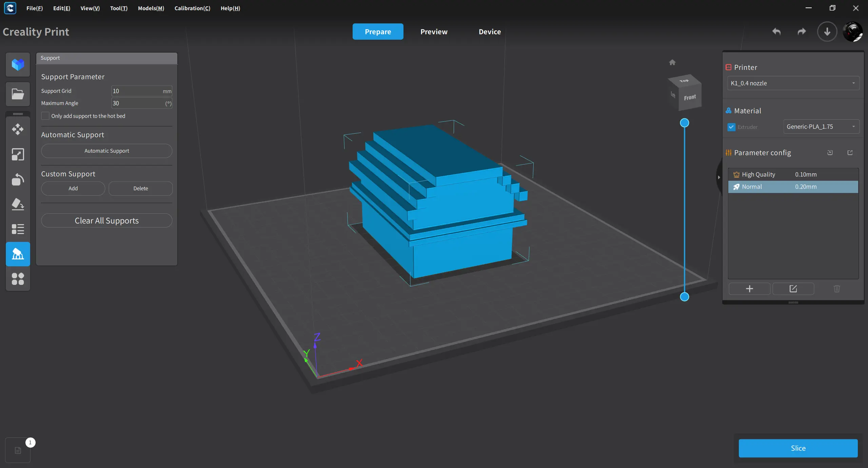The width and height of the screenshot is (868, 468).
Task: Toggle the Extruder checkbox
Action: [731, 127]
